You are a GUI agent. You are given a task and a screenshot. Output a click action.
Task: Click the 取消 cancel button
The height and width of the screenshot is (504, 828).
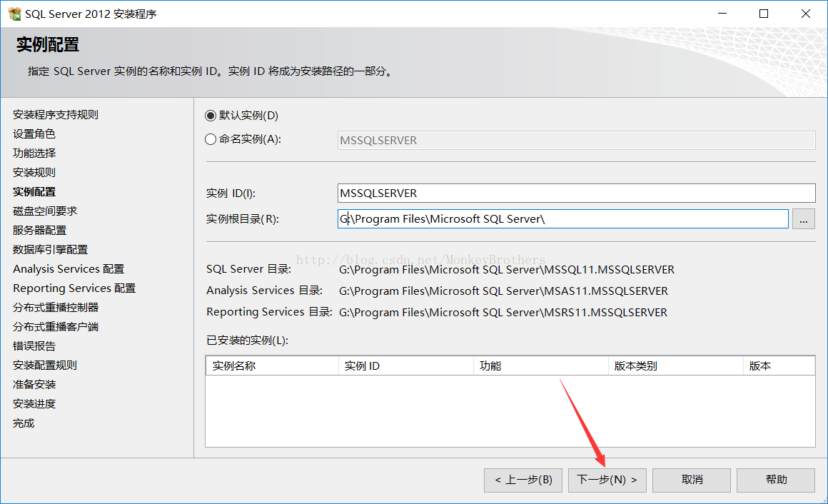point(692,480)
